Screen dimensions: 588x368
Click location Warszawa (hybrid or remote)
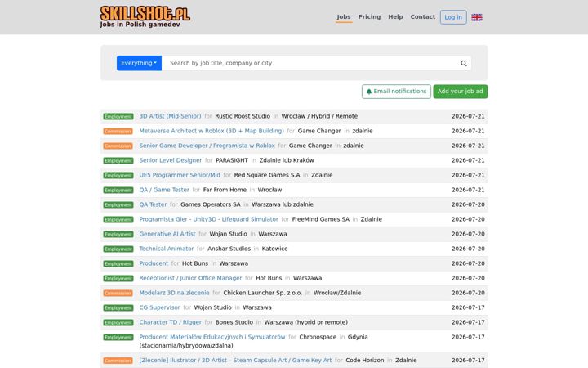305,322
